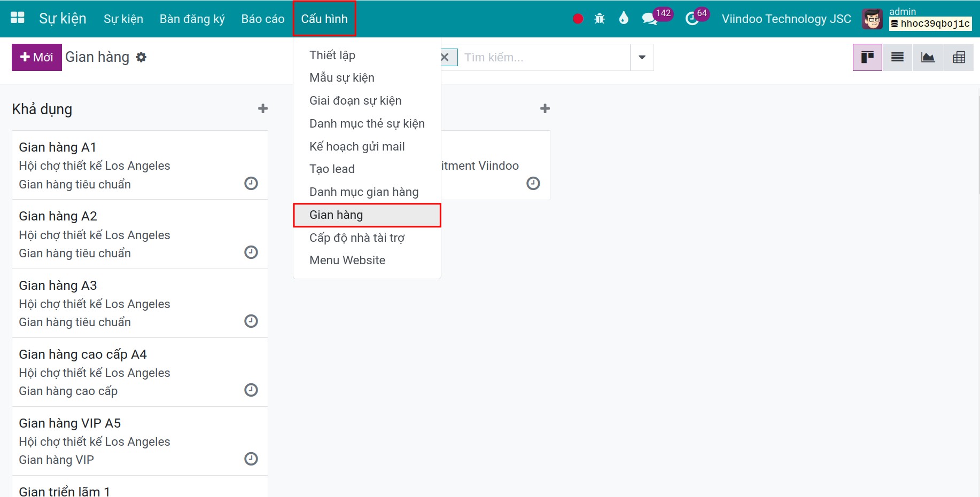Open the Gian hàng cao cấp A4 card
The width and height of the screenshot is (980, 497).
tap(140, 372)
